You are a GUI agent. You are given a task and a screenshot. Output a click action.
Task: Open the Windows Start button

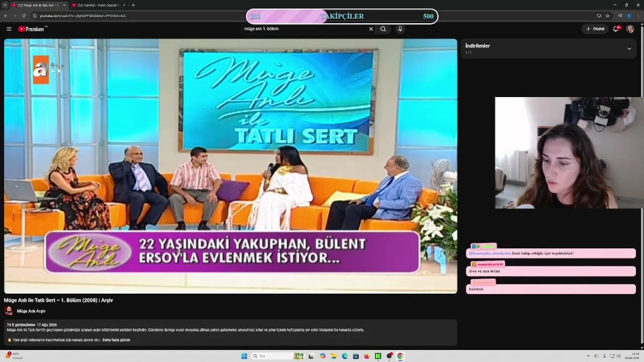pos(244,356)
